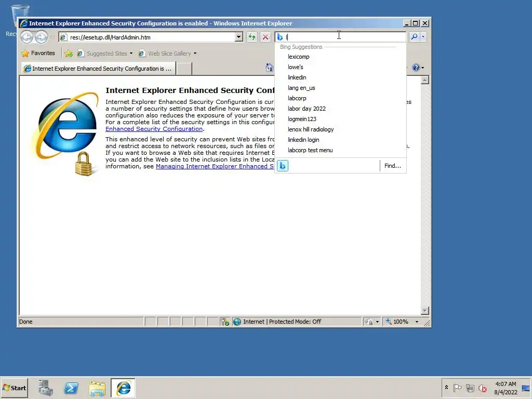Open the Enhanced Security Configuration link

click(x=154, y=129)
